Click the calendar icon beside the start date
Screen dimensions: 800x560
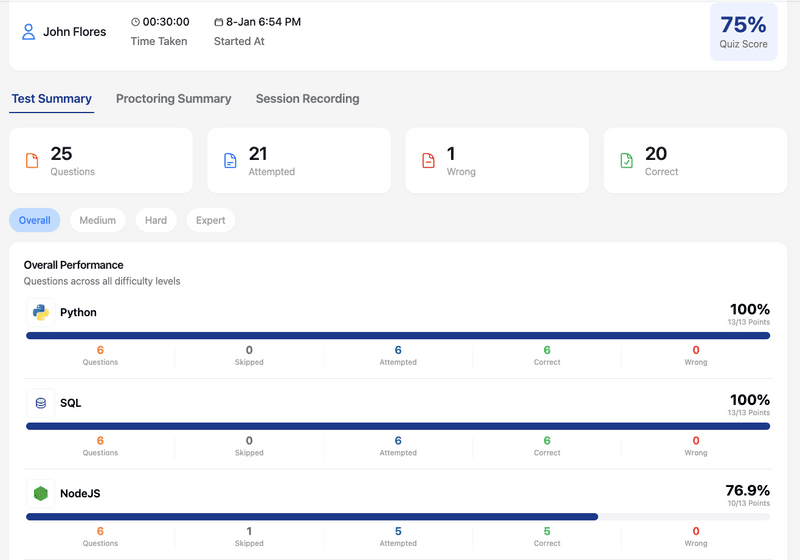pyautogui.click(x=219, y=22)
